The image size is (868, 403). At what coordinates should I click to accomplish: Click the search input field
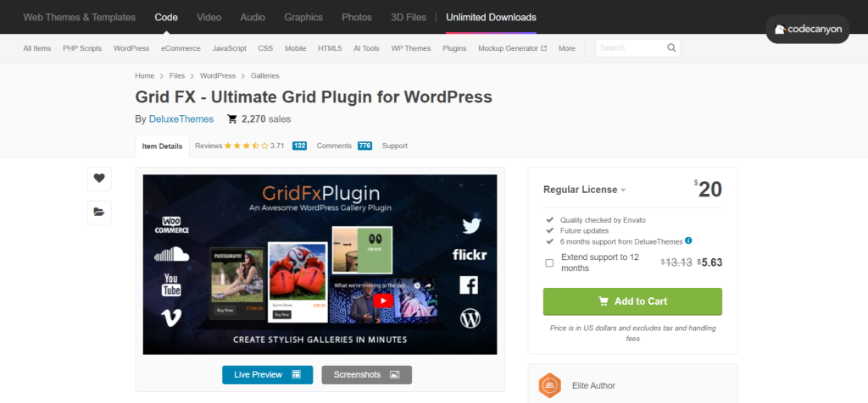[x=631, y=48]
